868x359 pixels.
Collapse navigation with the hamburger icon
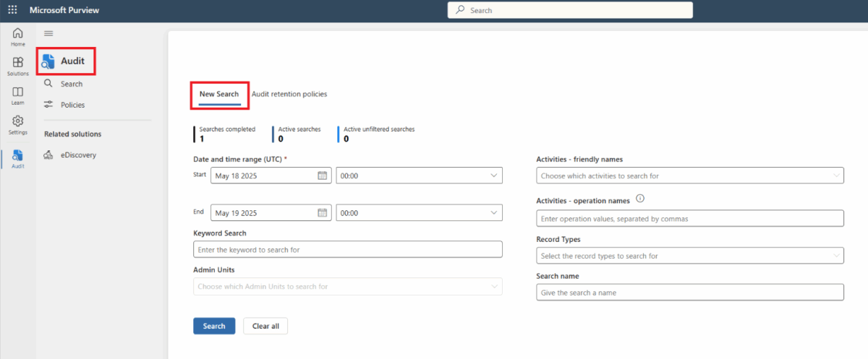(x=48, y=33)
